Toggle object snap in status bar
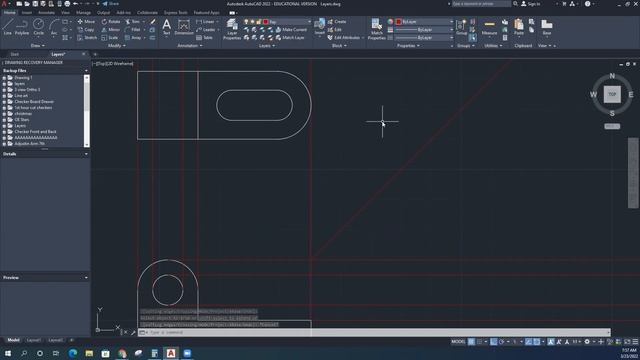 (537, 342)
